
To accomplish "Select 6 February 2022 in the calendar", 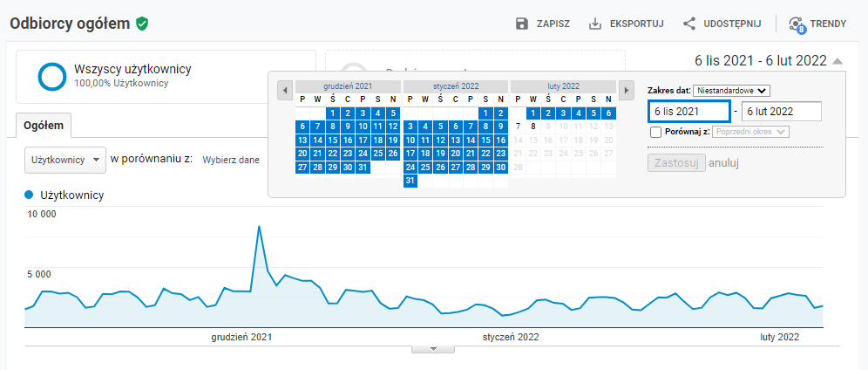I will coord(608,113).
